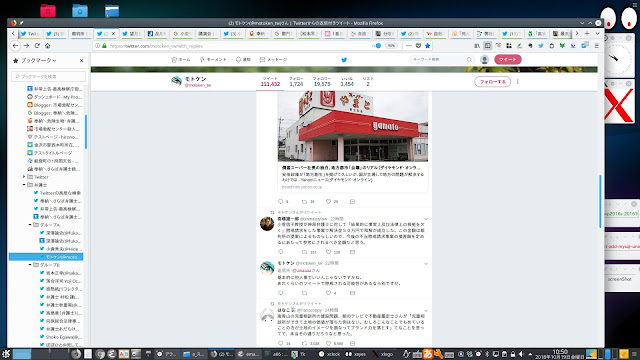This screenshot has width=640, height=360.
Task: Close the active Twitter tab
Action: click(x=113, y=33)
